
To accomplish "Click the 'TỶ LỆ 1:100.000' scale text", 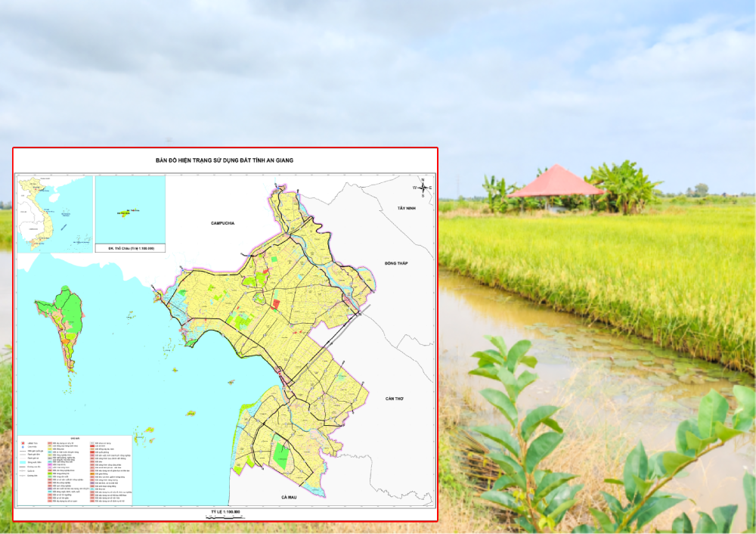I will click(x=225, y=512).
